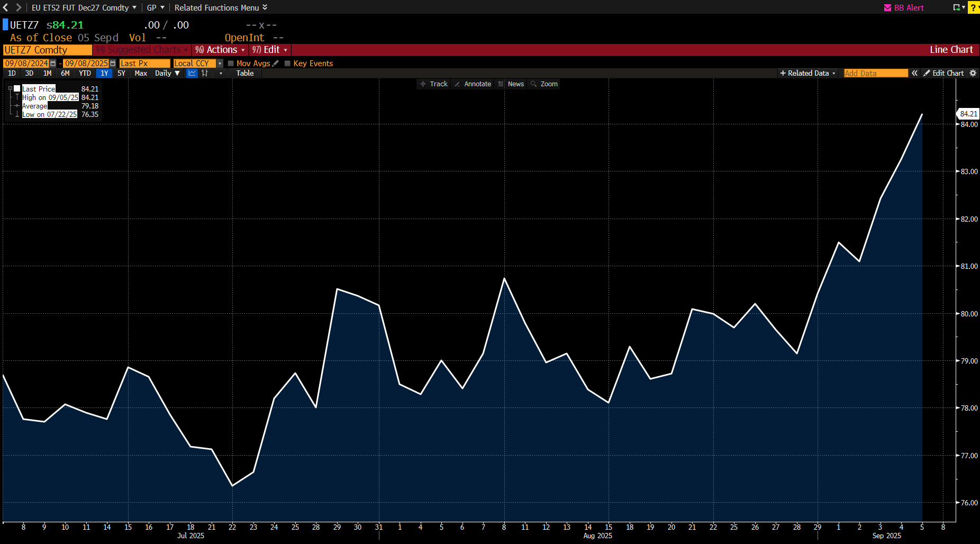Open the Local CCY currency dropdown
Viewport: 980px width, 544px height.
pos(220,64)
